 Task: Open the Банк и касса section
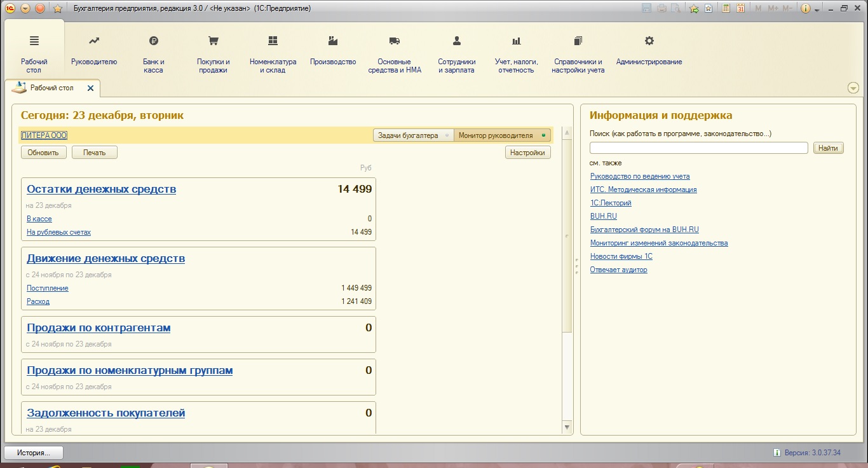pyautogui.click(x=153, y=53)
